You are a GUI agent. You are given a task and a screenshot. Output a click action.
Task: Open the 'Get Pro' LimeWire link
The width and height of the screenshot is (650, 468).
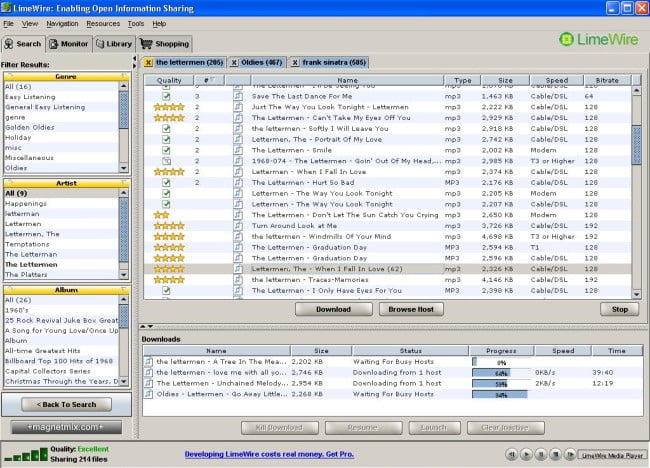click(269, 454)
